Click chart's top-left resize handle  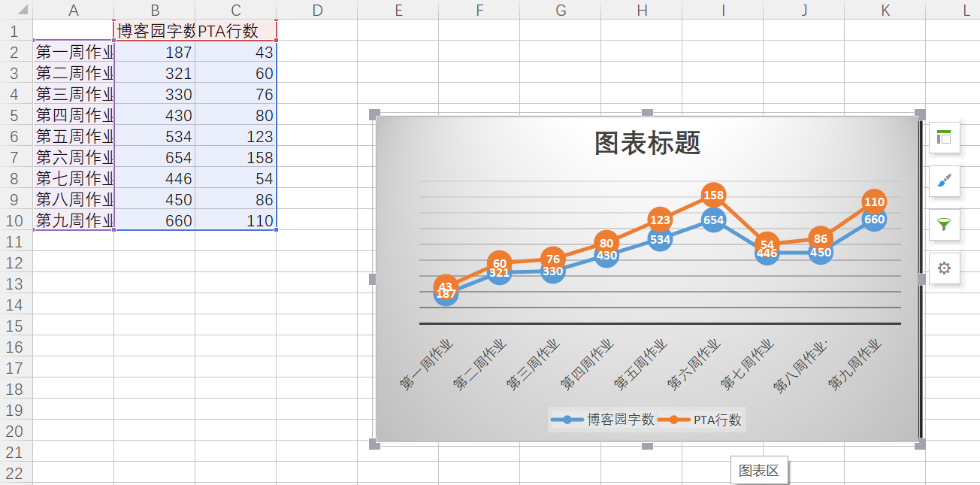[374, 114]
